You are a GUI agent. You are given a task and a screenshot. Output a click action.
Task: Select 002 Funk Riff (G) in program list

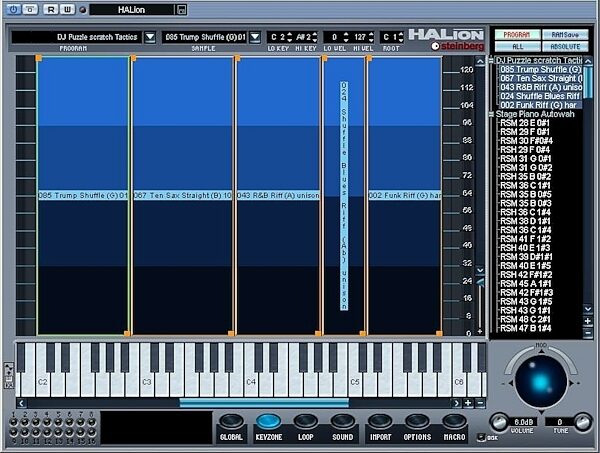click(541, 105)
